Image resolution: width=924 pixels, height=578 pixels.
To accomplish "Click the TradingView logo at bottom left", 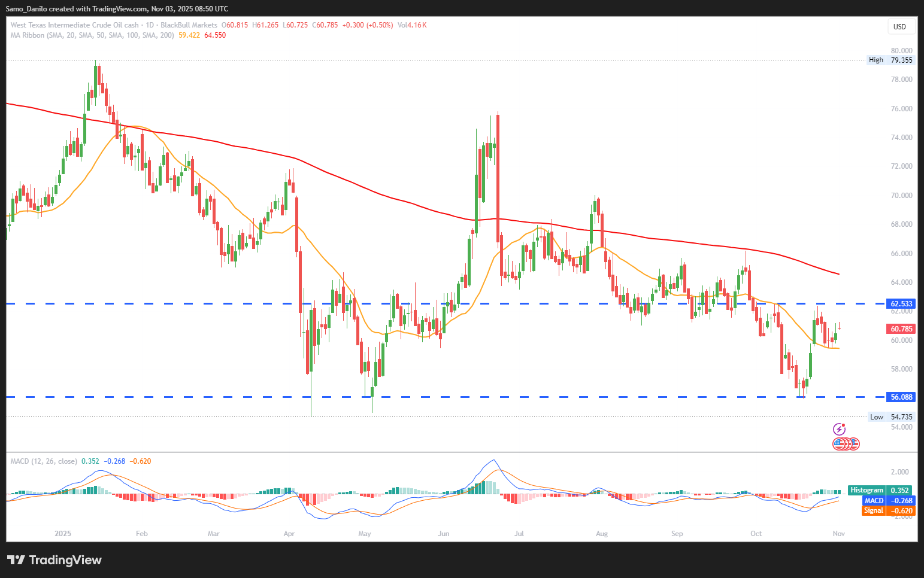I will tap(54, 560).
